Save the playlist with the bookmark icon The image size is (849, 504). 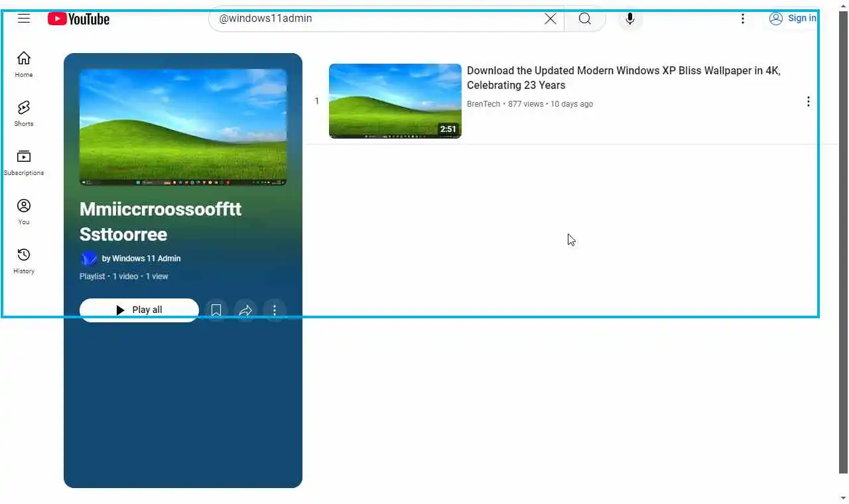point(216,310)
